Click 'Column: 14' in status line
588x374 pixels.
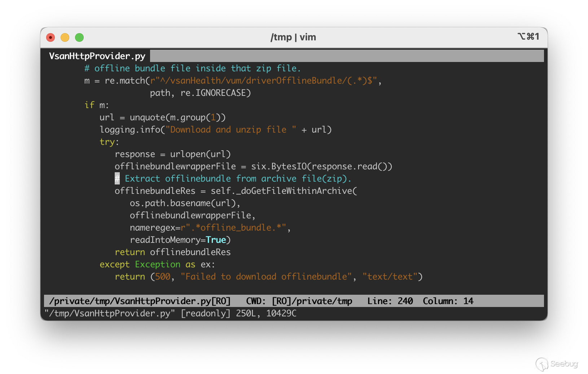click(x=448, y=301)
